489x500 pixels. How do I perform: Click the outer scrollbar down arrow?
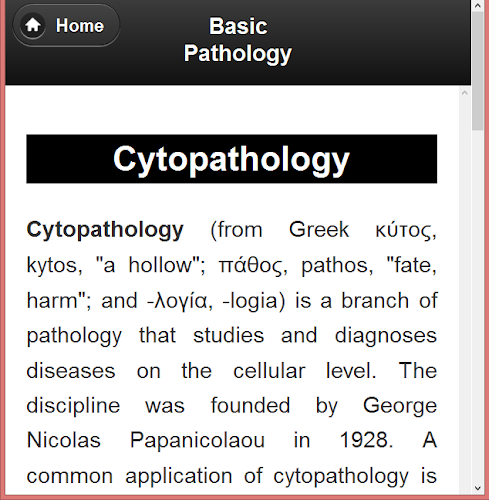coord(478,489)
